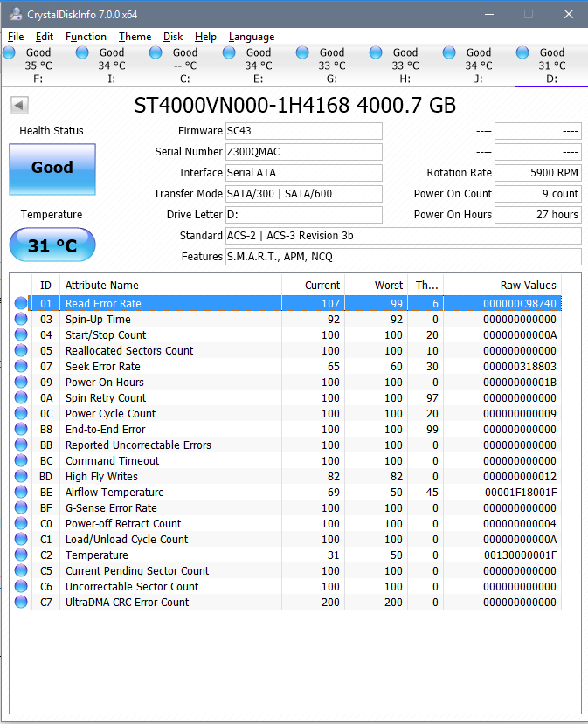Screen dimensions: 588x724
Task: Click the Drive Letter field D:
Action: coord(303,215)
